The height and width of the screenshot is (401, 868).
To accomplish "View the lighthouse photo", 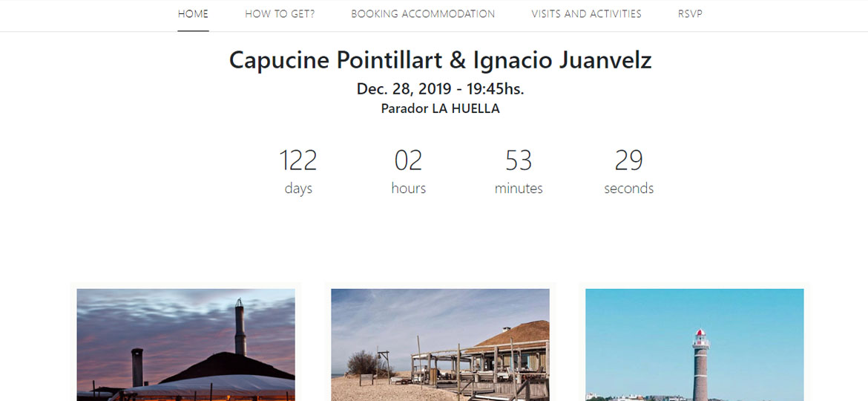I will coord(694,345).
